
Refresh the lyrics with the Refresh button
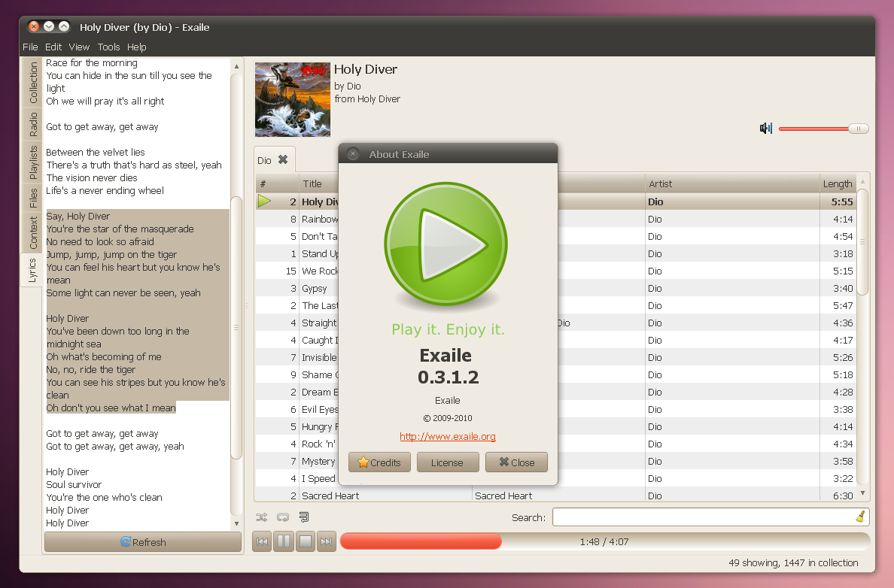[x=143, y=542]
